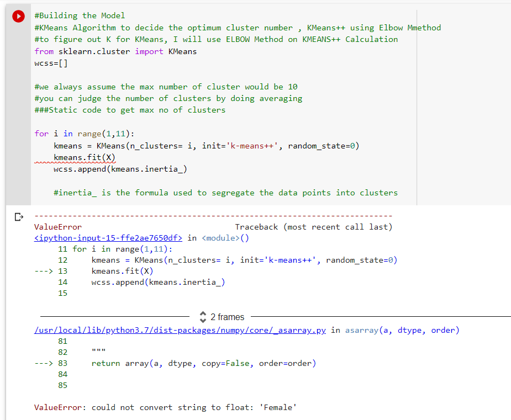
Task: Click the red play button to execute
Action: 18,16
